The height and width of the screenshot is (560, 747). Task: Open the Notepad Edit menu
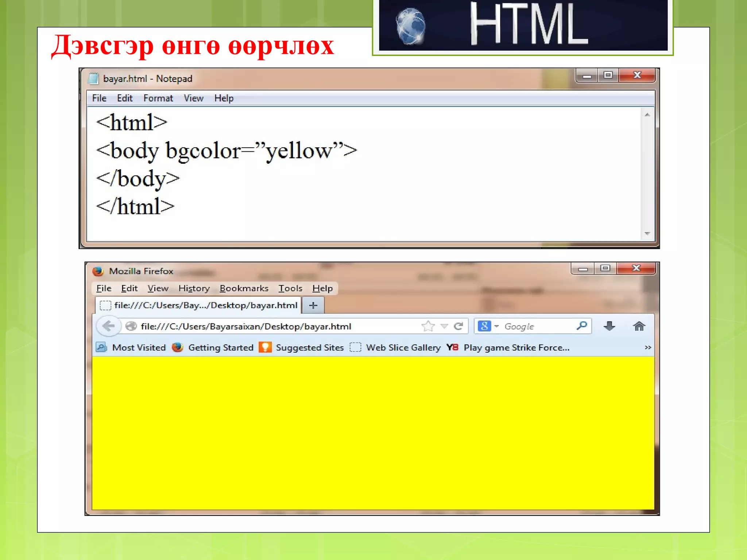[x=125, y=98]
